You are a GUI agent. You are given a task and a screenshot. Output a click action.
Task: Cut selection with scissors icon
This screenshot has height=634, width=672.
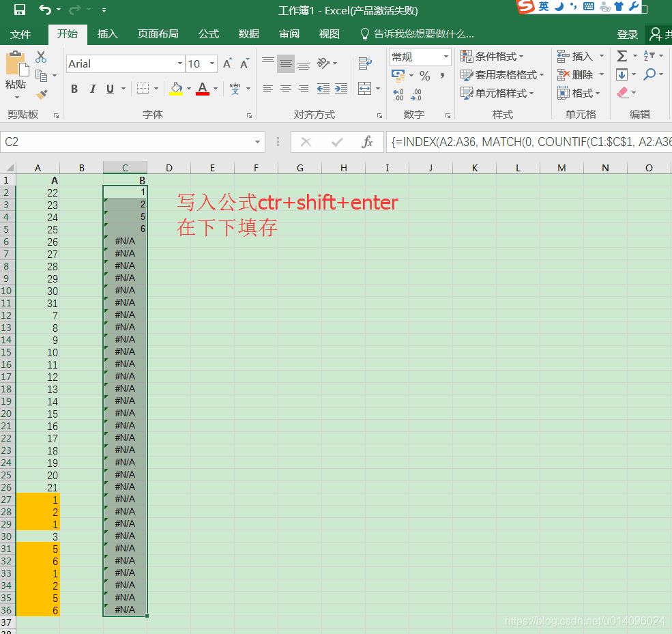(x=41, y=57)
